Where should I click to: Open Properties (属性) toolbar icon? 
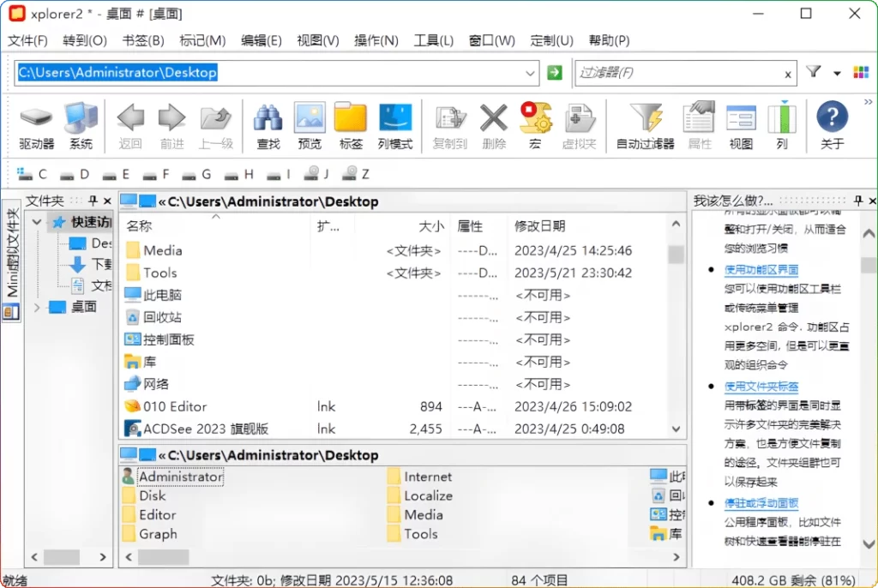700,126
